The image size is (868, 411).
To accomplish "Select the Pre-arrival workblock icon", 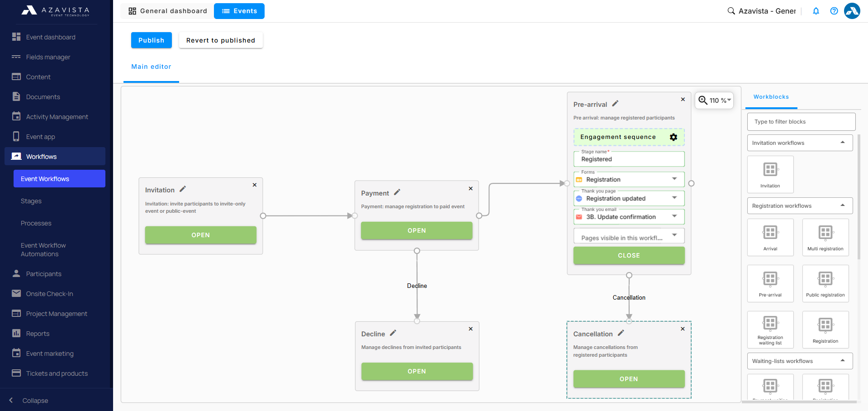I will 770,283.
